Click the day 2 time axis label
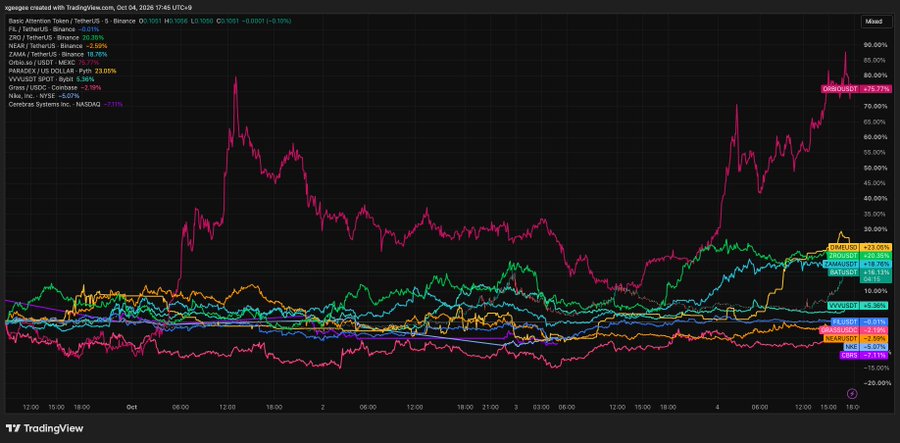The width and height of the screenshot is (900, 443). [324, 406]
